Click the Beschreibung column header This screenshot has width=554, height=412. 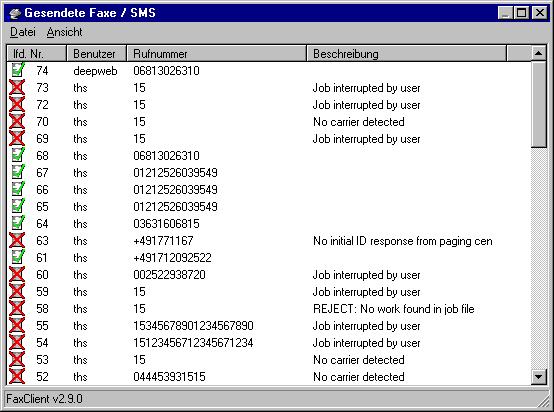point(406,54)
